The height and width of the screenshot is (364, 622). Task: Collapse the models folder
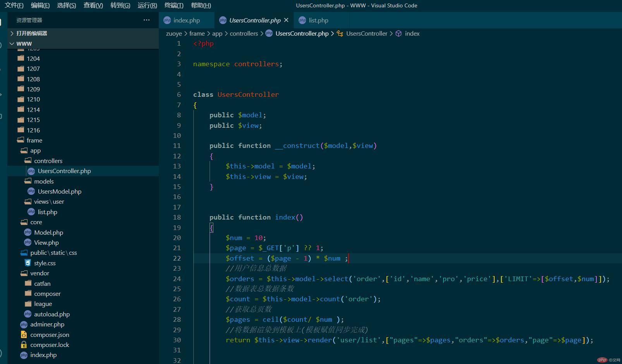(83, 181)
